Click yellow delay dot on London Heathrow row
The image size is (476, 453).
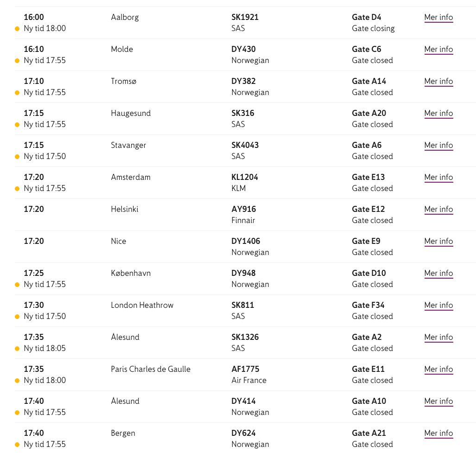pos(17,317)
